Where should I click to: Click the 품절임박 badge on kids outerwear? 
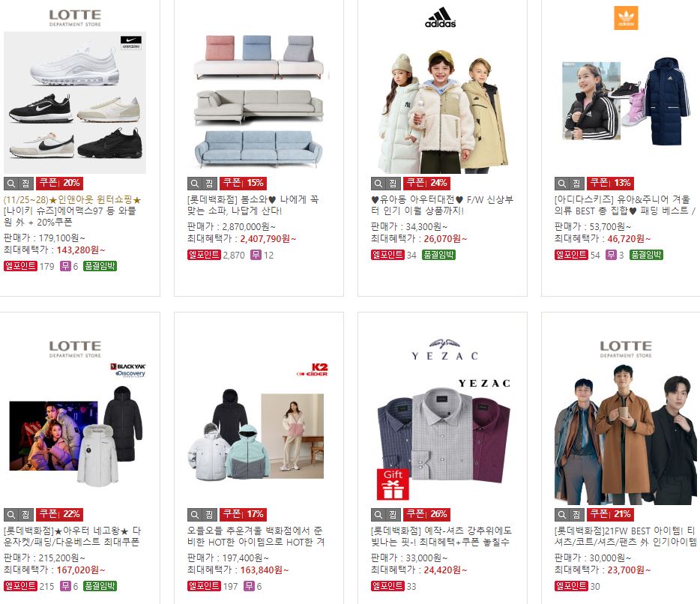(x=438, y=255)
